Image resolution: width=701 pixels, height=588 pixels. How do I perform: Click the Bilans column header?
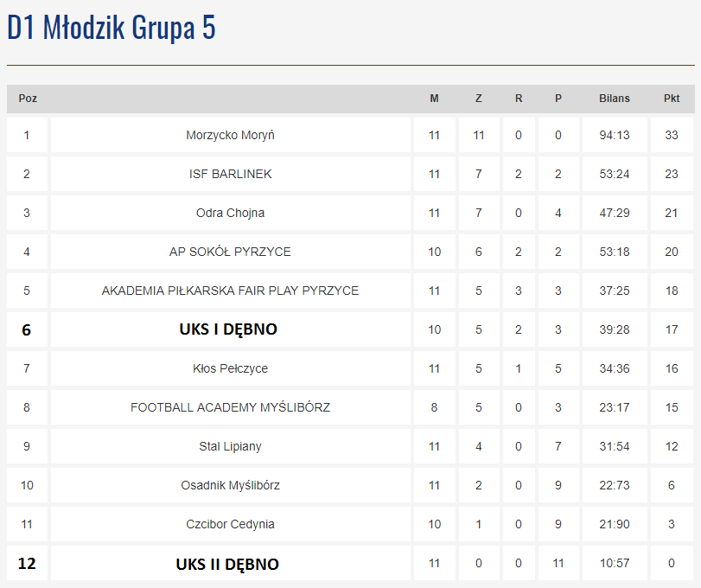615,99
